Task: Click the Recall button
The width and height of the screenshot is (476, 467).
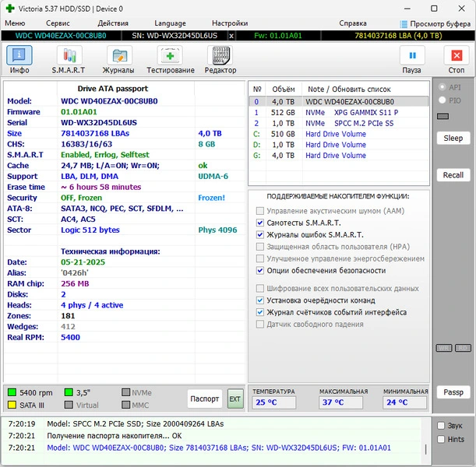Action: 453,175
